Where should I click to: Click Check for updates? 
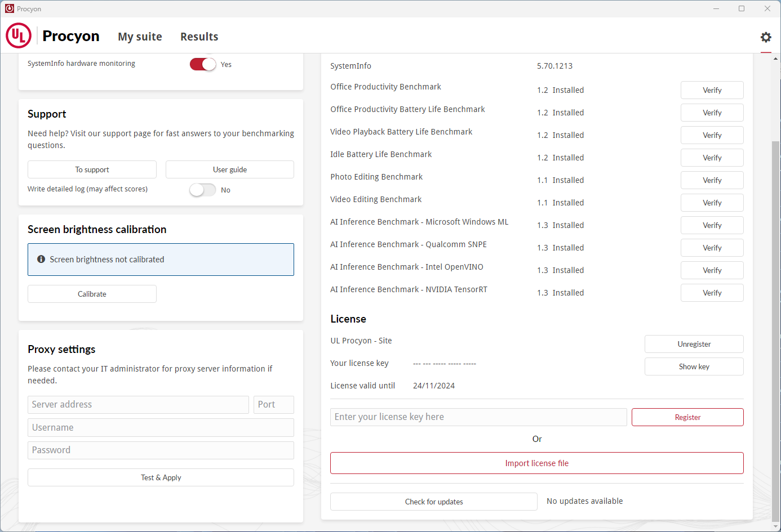pyautogui.click(x=434, y=502)
